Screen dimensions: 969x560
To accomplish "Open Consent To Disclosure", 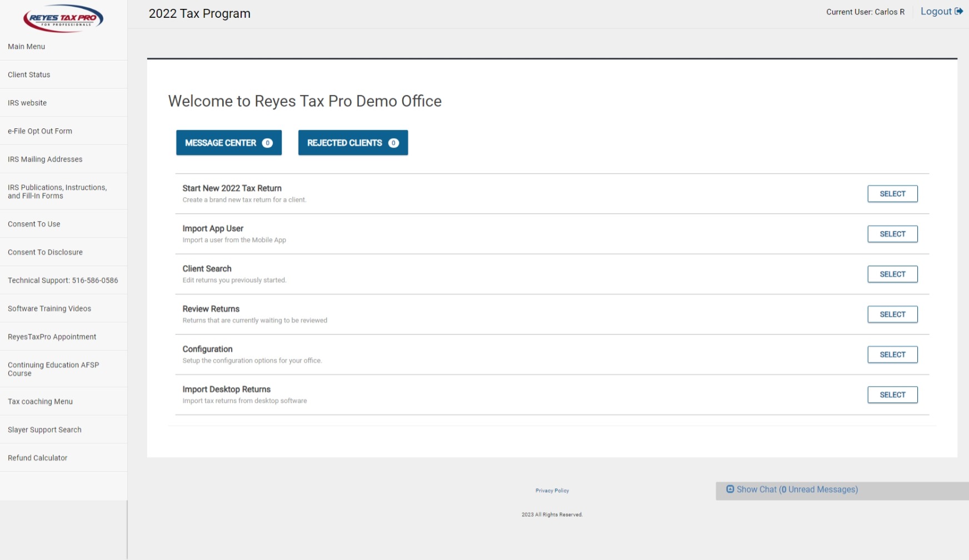I will 63,252.
